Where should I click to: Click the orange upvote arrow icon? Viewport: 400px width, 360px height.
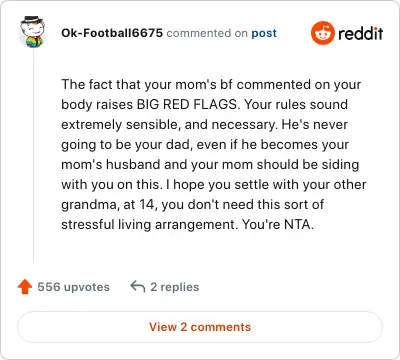(x=25, y=287)
